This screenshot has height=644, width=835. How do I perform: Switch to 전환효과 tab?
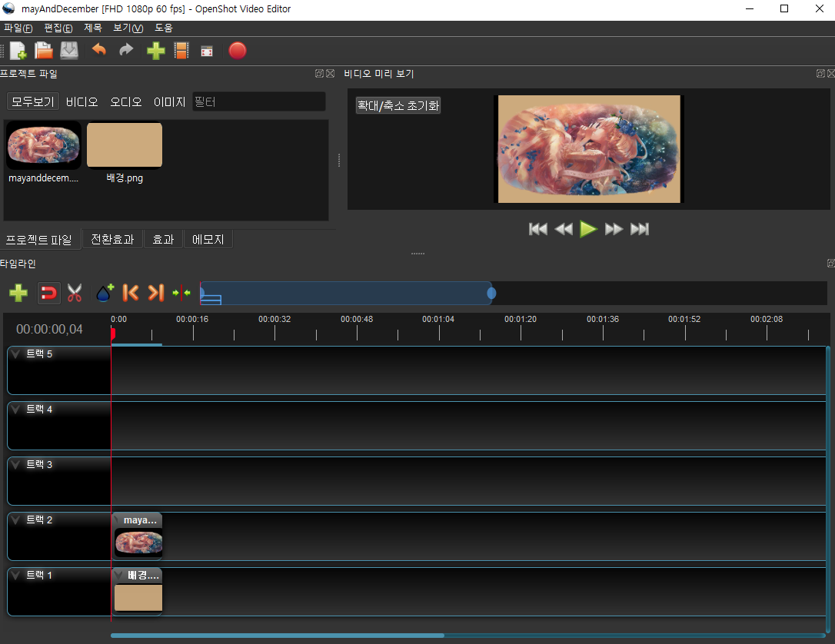click(112, 240)
